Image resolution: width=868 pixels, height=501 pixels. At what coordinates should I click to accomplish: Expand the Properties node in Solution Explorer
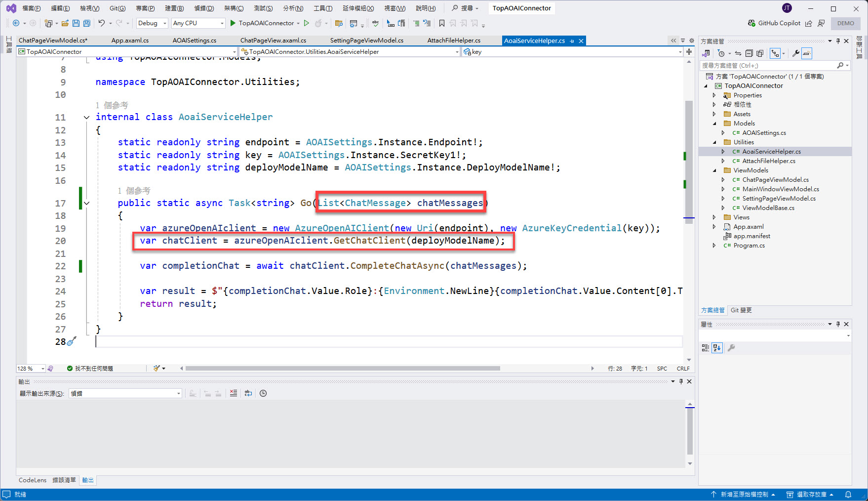point(714,95)
